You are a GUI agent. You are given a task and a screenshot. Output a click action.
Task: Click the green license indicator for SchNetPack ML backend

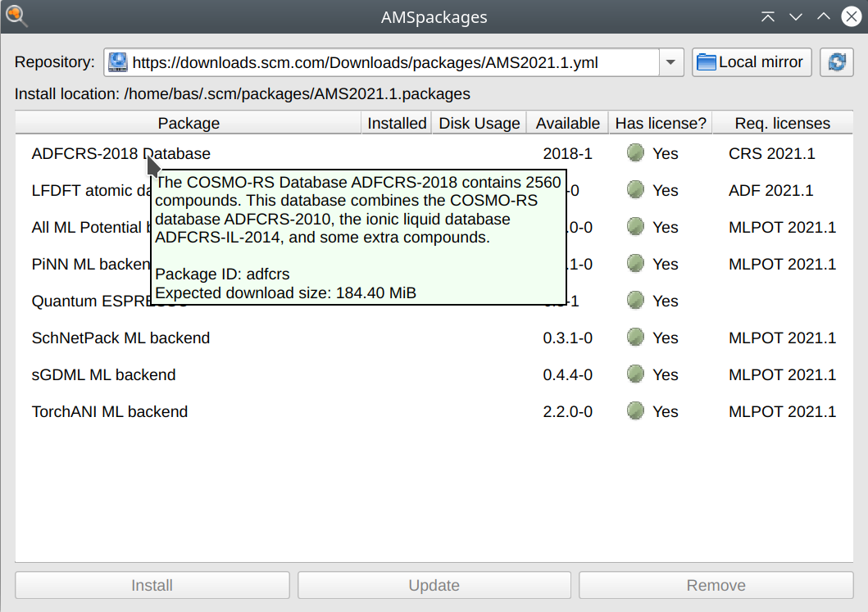635,338
